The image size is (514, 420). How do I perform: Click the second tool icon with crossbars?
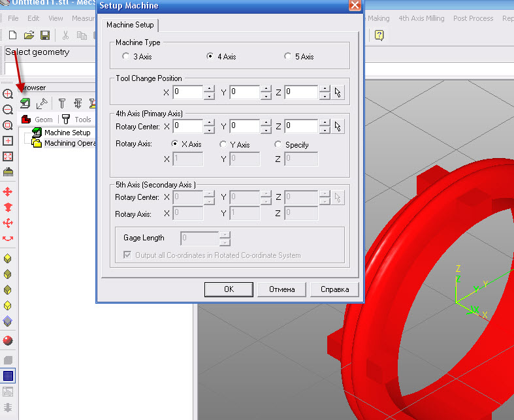[x=78, y=103]
